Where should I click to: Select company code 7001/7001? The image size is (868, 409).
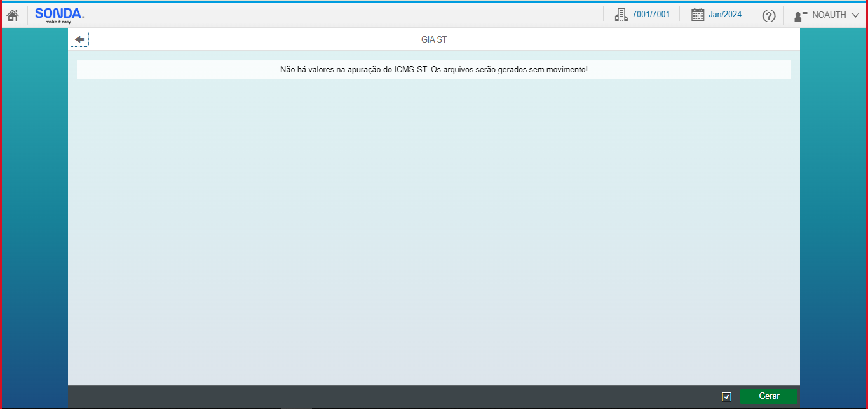(651, 15)
